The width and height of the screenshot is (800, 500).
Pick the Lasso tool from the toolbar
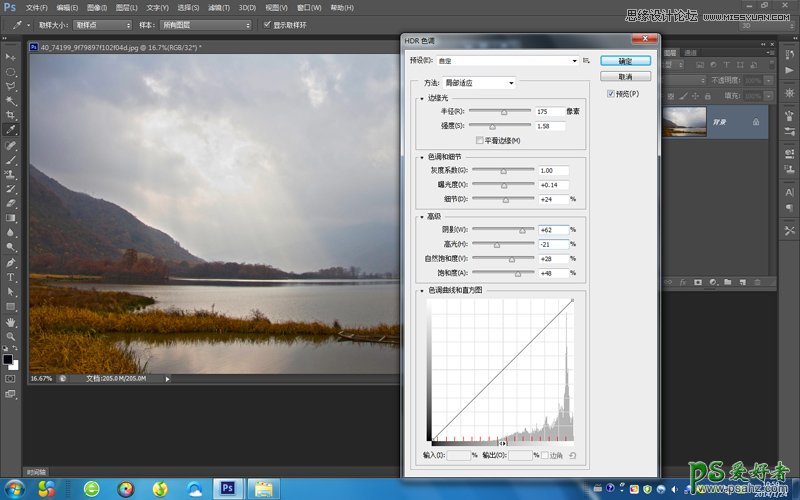point(11,86)
